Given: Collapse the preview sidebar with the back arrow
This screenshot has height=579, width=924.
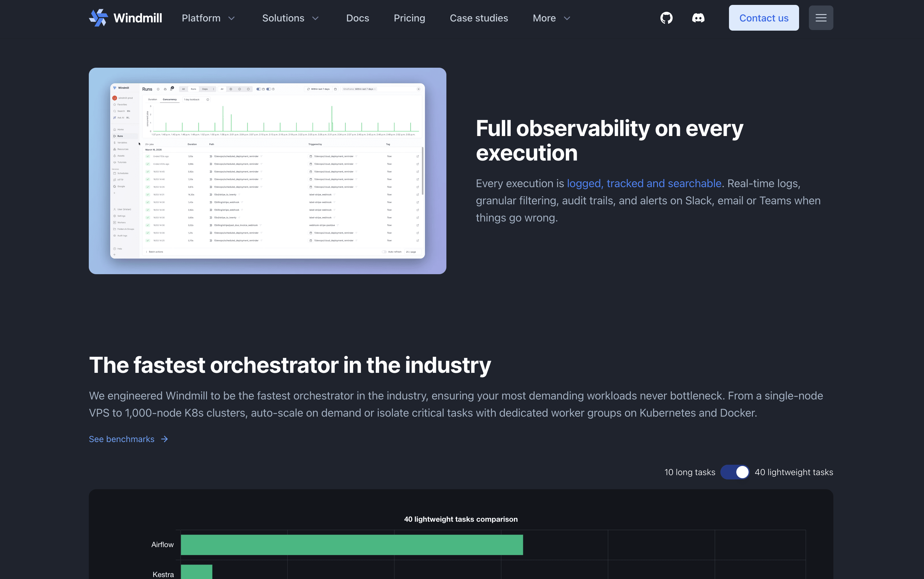Looking at the screenshot, I should click(x=115, y=255).
